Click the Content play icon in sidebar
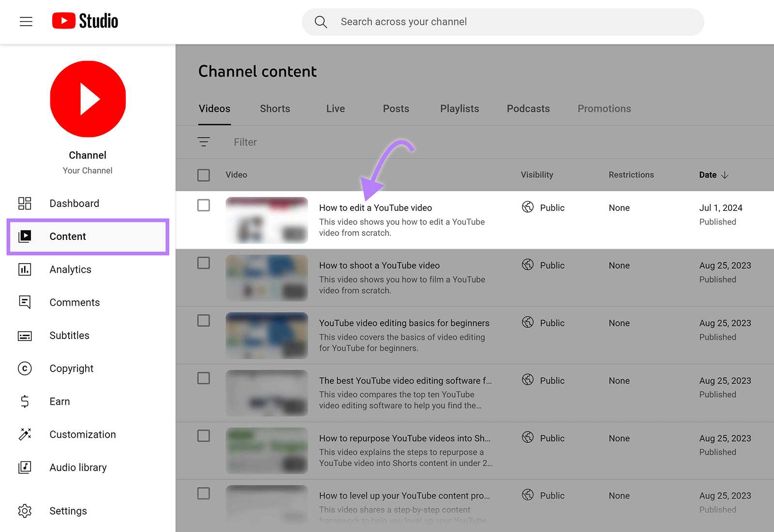Image resolution: width=774 pixels, height=532 pixels. 25,236
